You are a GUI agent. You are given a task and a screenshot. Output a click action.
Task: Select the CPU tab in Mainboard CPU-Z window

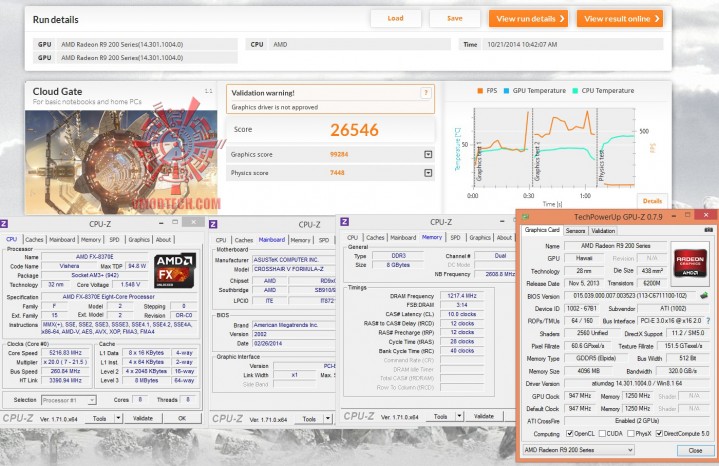click(x=221, y=240)
